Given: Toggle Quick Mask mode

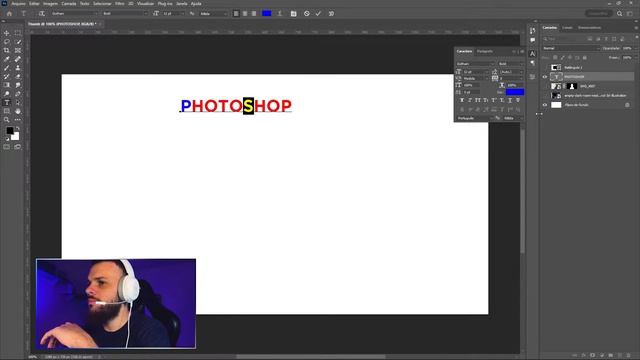Looking at the screenshot, I should (7, 147).
